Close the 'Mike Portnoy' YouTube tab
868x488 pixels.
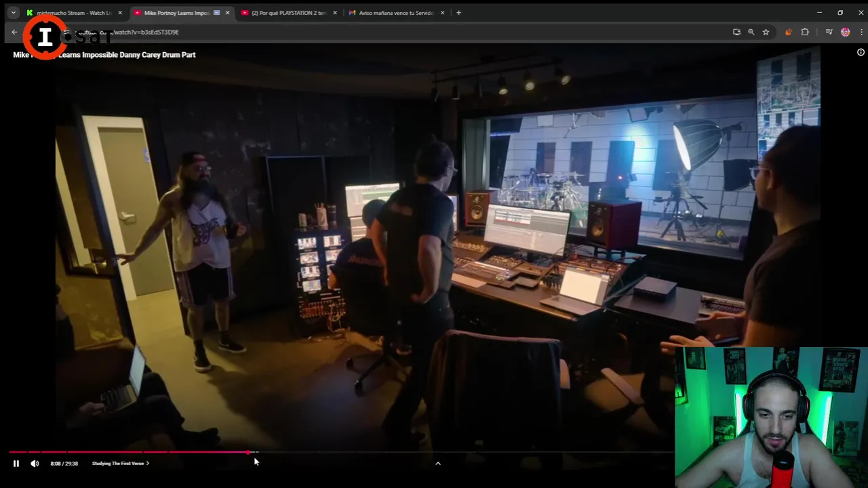(x=227, y=13)
